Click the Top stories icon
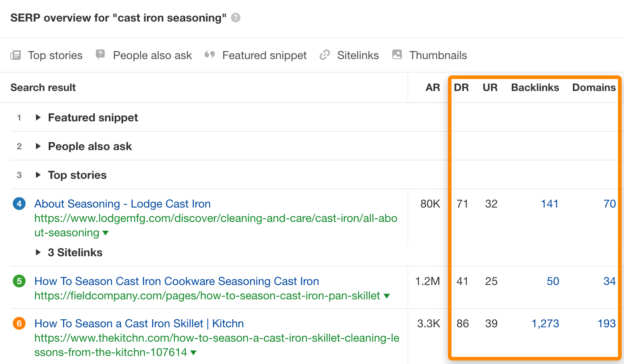This screenshot has height=364, width=624. tap(16, 55)
